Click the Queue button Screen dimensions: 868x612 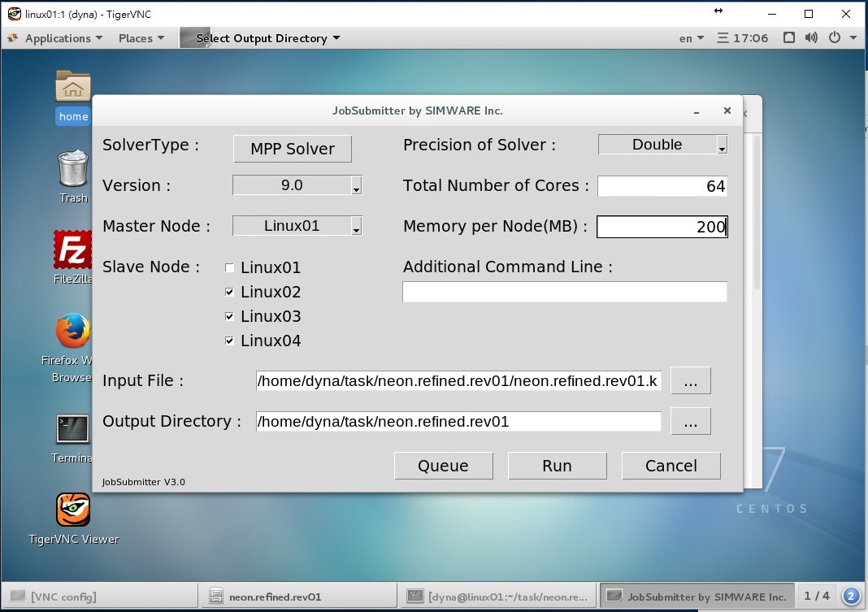tap(444, 465)
